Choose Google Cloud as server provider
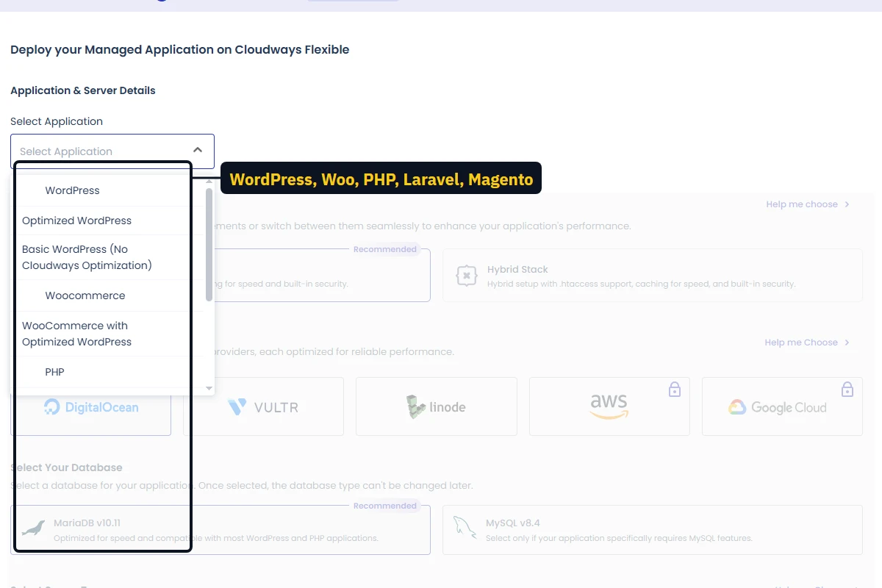882x588 pixels. [782, 406]
